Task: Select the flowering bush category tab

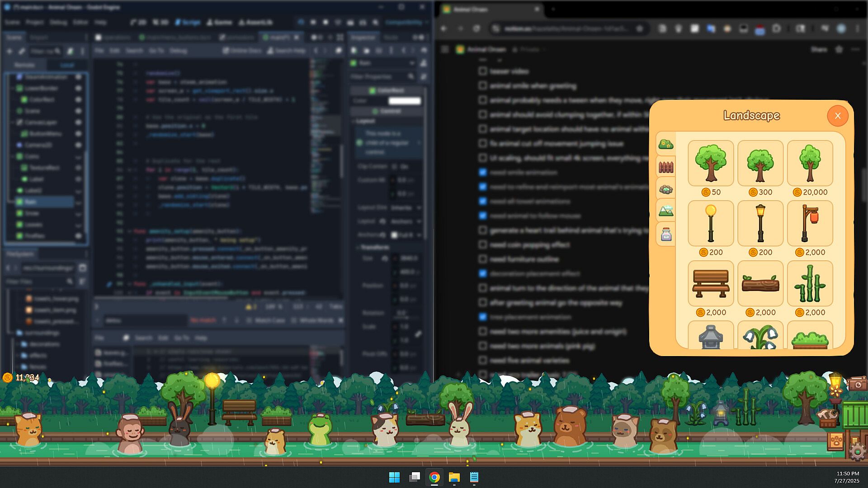Action: coord(665,144)
